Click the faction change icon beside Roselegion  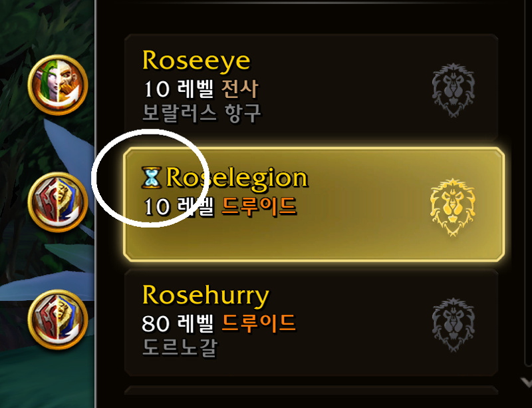point(58,202)
